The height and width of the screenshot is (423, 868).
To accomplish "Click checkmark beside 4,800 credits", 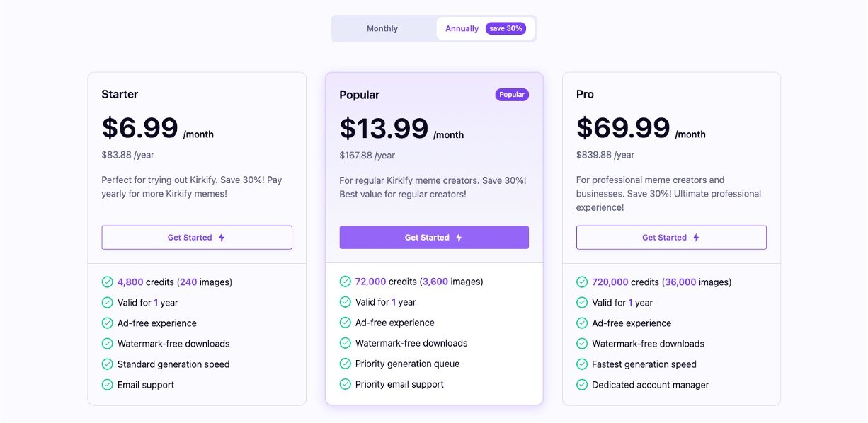I will coord(108,282).
